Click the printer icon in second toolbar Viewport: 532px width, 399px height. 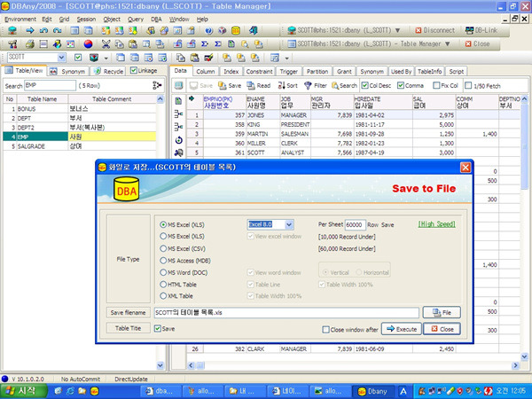click(30, 44)
